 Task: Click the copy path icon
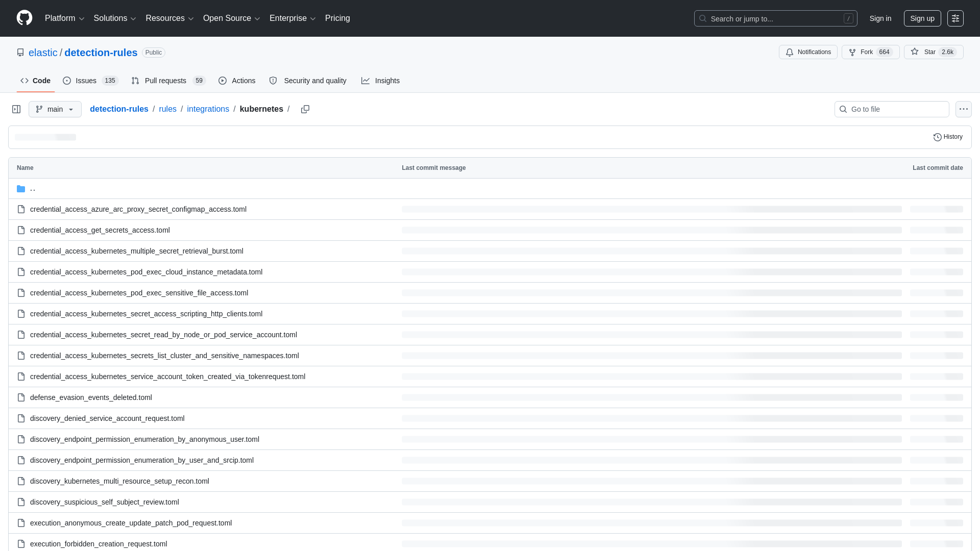pyautogui.click(x=305, y=109)
